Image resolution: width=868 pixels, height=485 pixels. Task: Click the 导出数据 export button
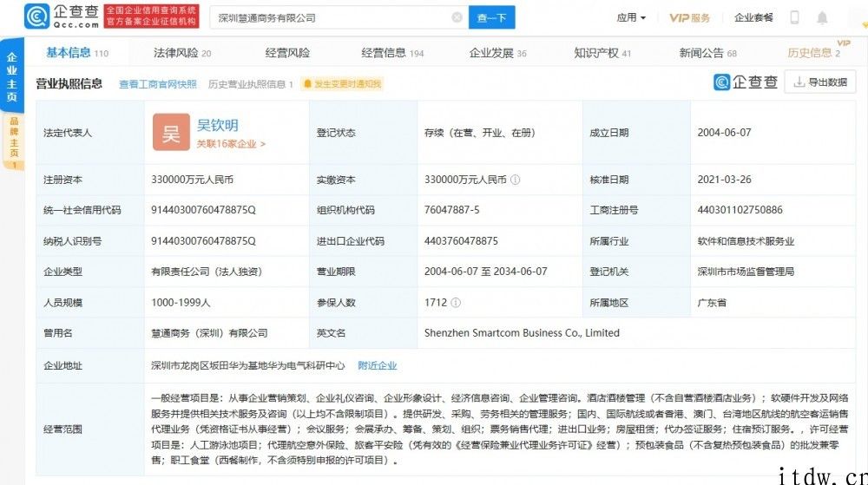tap(820, 82)
